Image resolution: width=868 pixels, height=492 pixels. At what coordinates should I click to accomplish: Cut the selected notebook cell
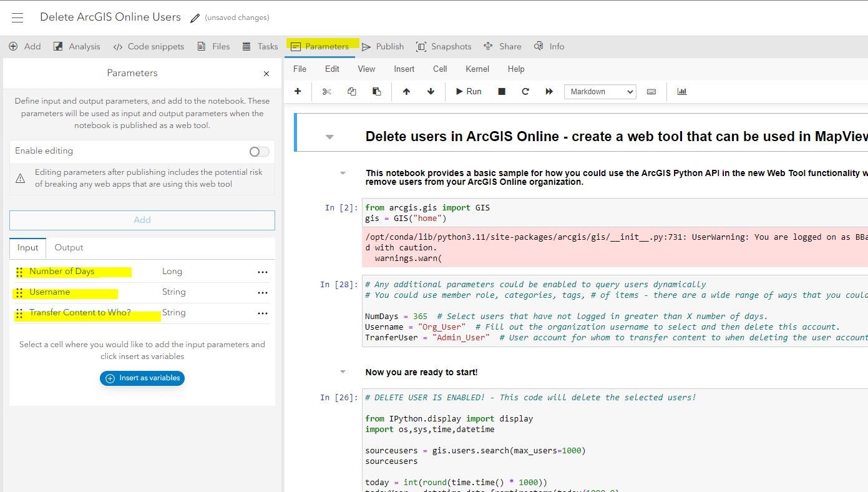point(326,91)
